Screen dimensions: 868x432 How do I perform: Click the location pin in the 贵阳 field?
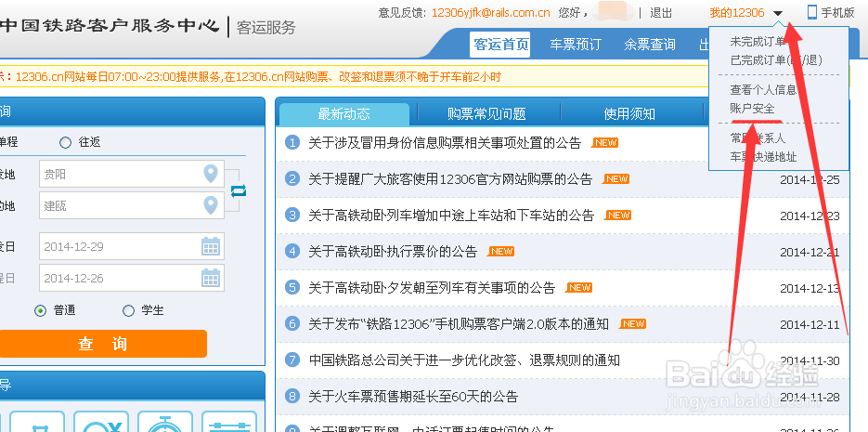211,174
